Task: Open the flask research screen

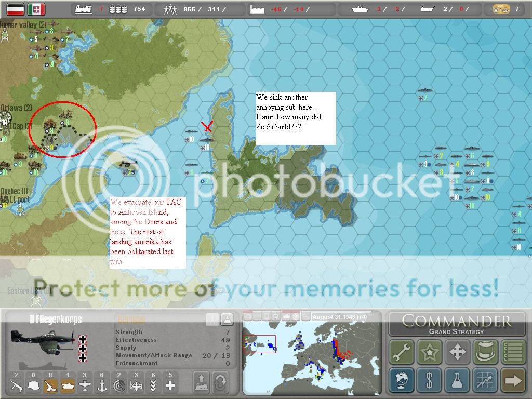Action: click(x=457, y=380)
